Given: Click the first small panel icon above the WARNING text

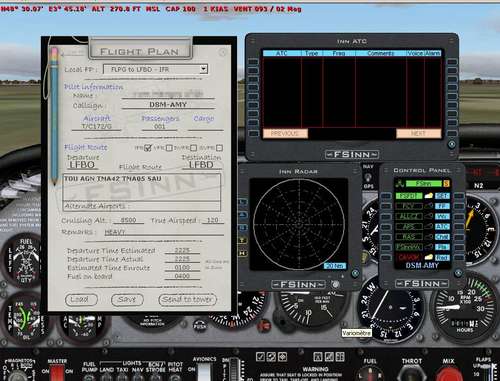Looking at the screenshot, I should point(261,357).
